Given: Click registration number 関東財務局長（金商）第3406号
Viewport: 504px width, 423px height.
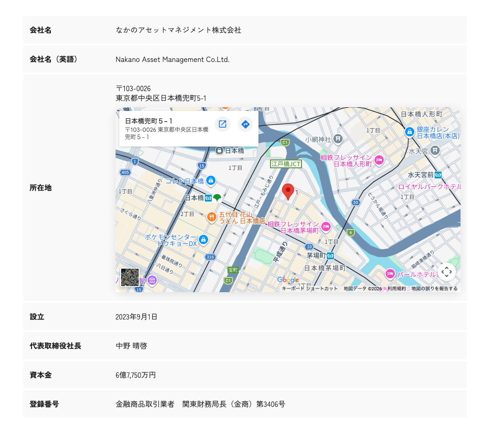Looking at the screenshot, I should (x=234, y=405).
